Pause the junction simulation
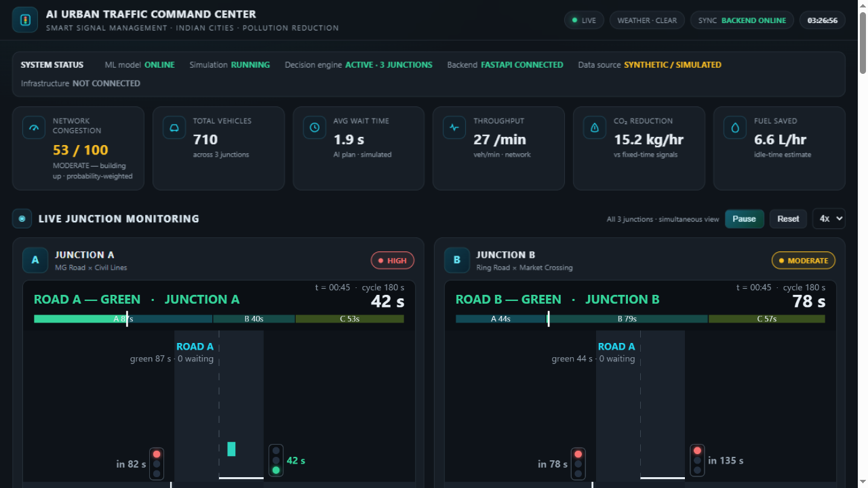This screenshot has width=868, height=488. tap(744, 219)
